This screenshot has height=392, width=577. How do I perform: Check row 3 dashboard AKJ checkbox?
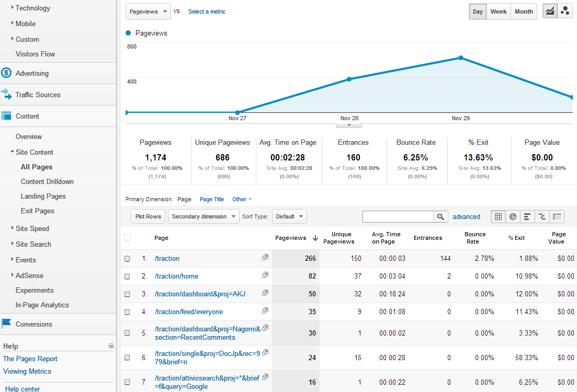coord(127,294)
